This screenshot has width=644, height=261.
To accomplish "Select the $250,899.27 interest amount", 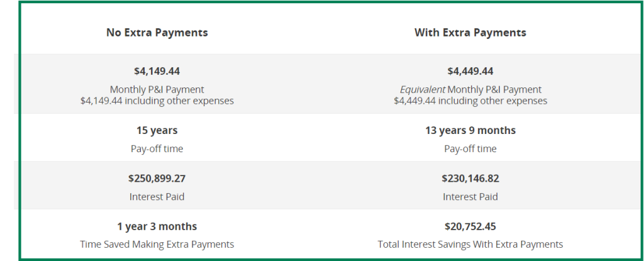I will (157, 178).
